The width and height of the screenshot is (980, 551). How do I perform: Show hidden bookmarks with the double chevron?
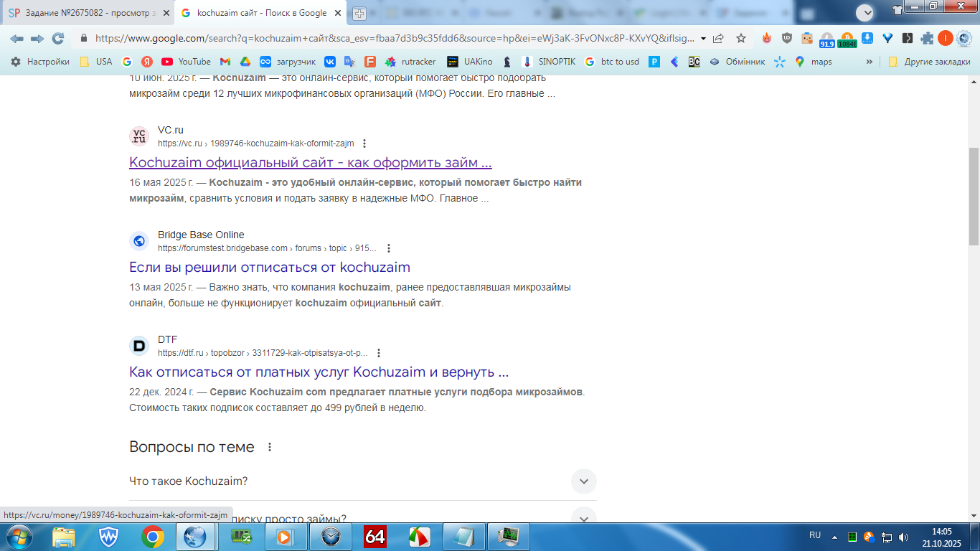870,62
